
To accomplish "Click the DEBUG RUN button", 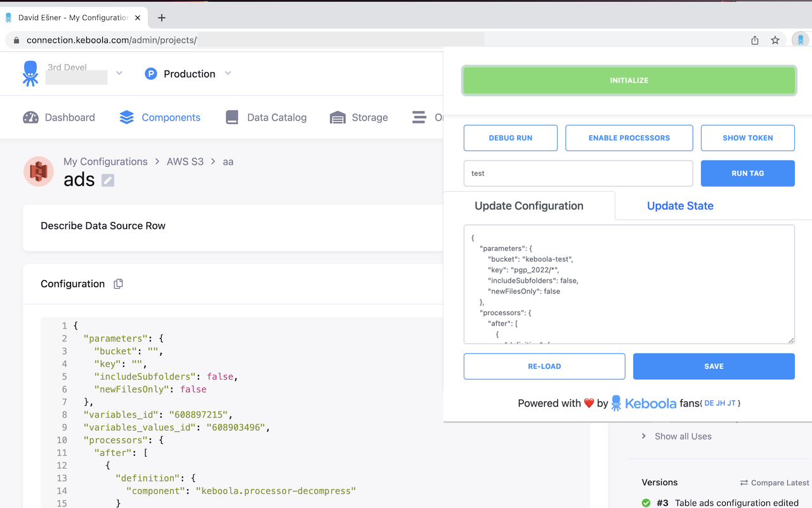I will [x=510, y=138].
